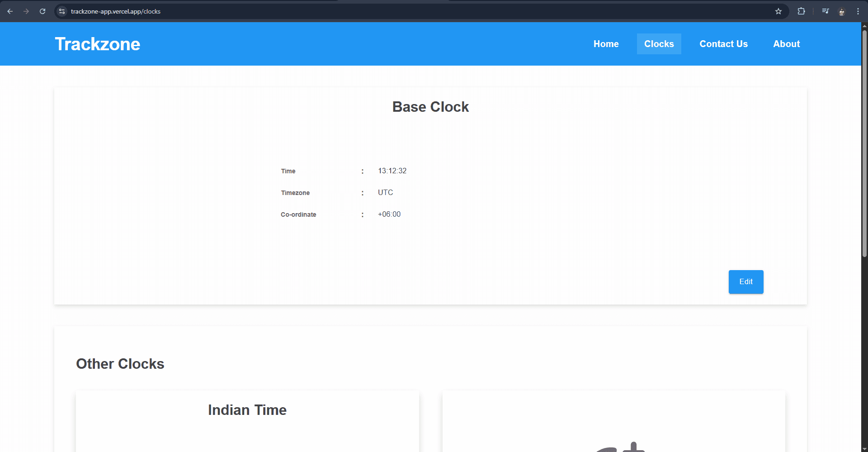The image size is (868, 452).
Task: Open the media controls icon
Action: coord(826,11)
